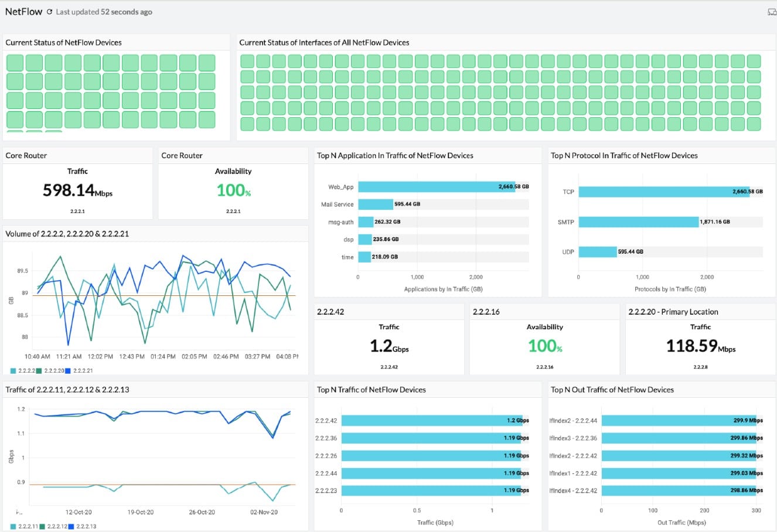Click the 'Traffic (Gbps)' axis label

pyautogui.click(x=435, y=523)
